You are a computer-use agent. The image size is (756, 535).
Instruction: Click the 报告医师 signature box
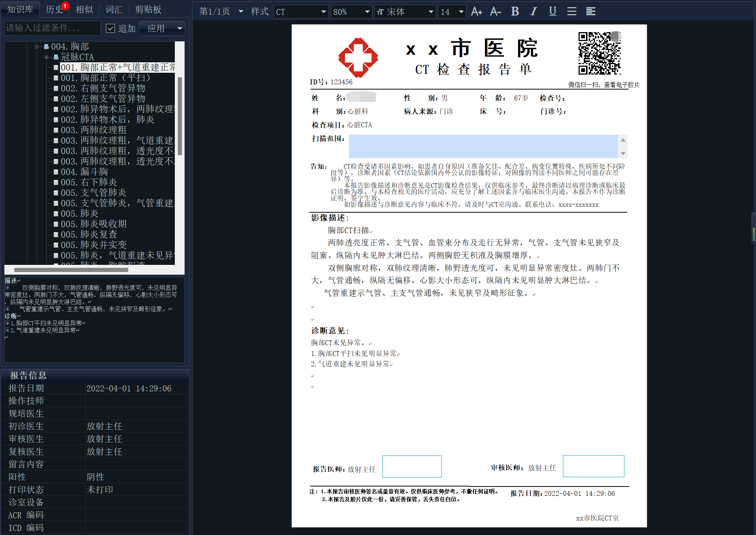click(412, 466)
